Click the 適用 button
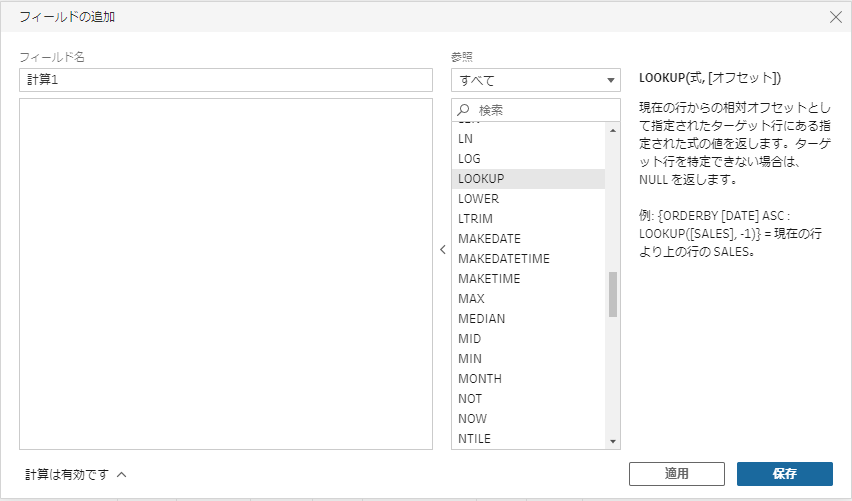This screenshot has height=501, width=852. 676,474
